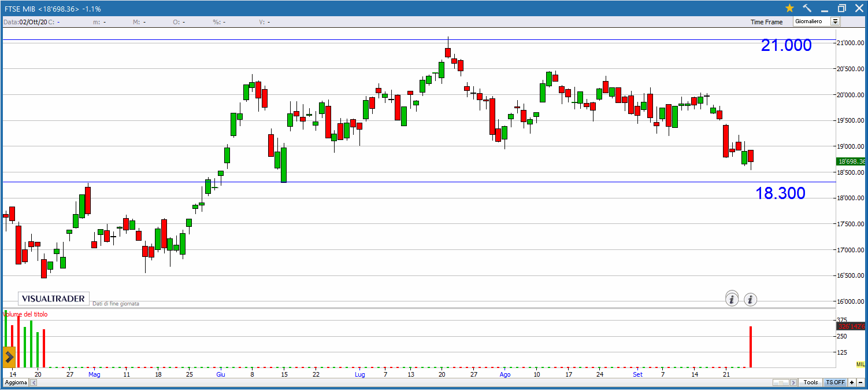Toggle the TS OFF button
Image resolution: width=868 pixels, height=390 pixels.
point(835,382)
